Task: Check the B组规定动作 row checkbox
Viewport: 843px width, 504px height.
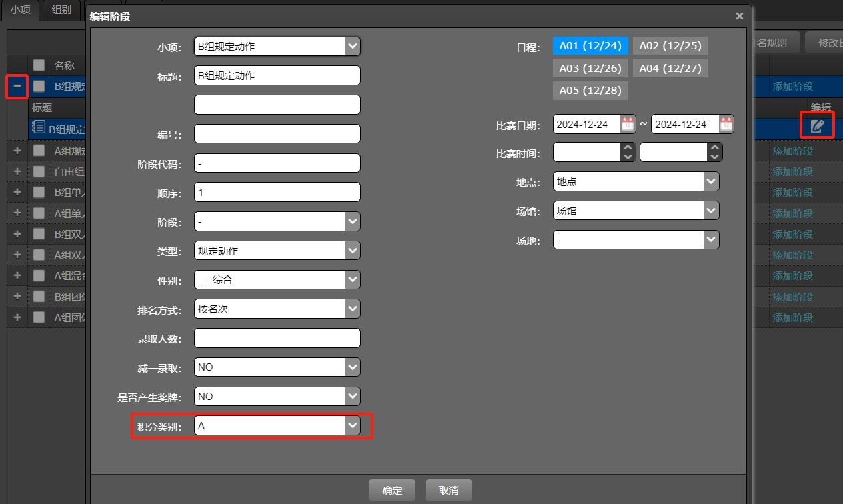Action: point(39,86)
